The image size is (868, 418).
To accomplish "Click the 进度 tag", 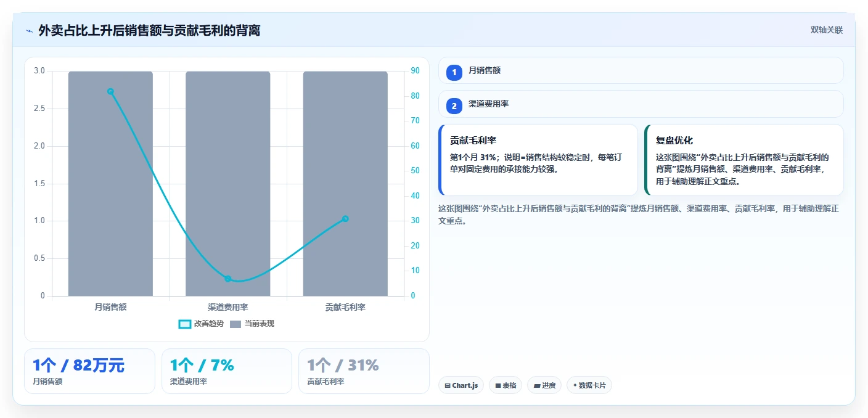I will [x=544, y=385].
